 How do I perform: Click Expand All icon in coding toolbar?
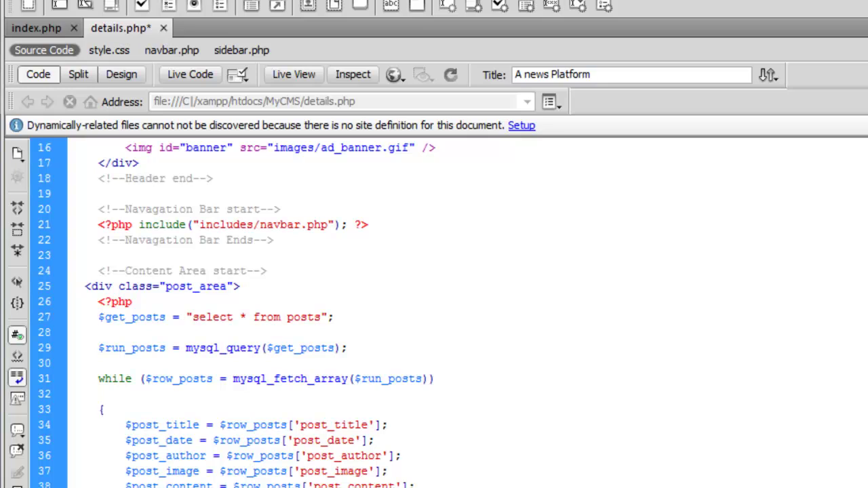tap(18, 251)
